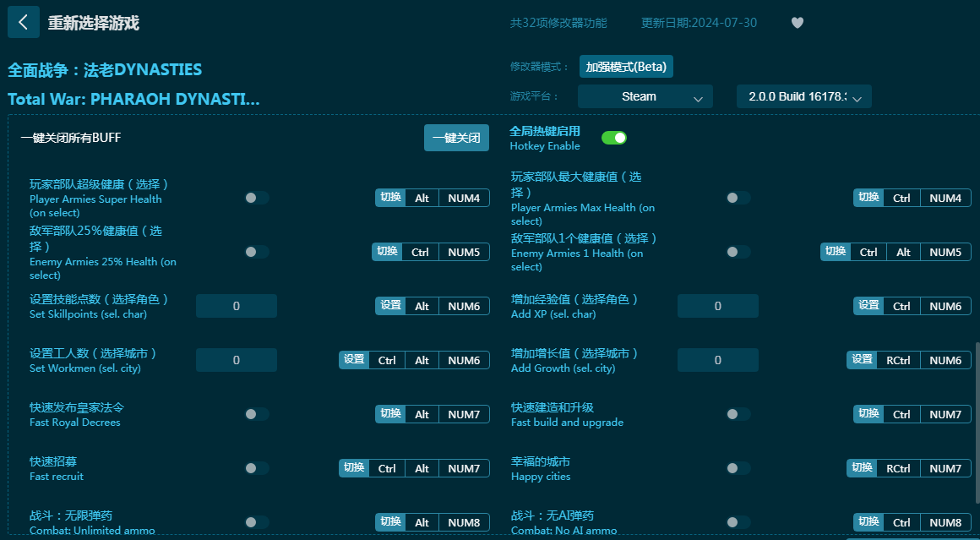
Task: Click NUM7 key of Fast Royal Decrees hotkey
Action: point(464,414)
